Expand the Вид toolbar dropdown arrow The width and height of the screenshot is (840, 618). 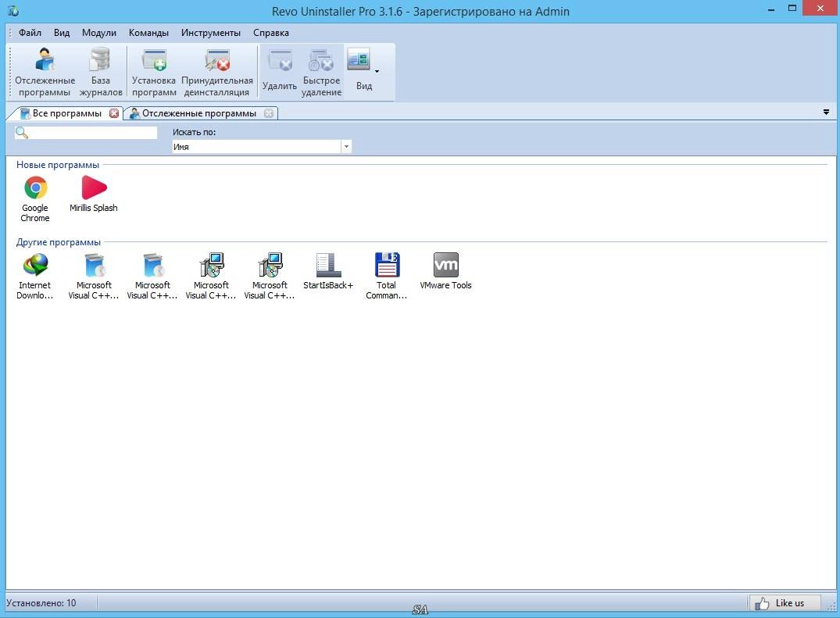click(x=377, y=71)
